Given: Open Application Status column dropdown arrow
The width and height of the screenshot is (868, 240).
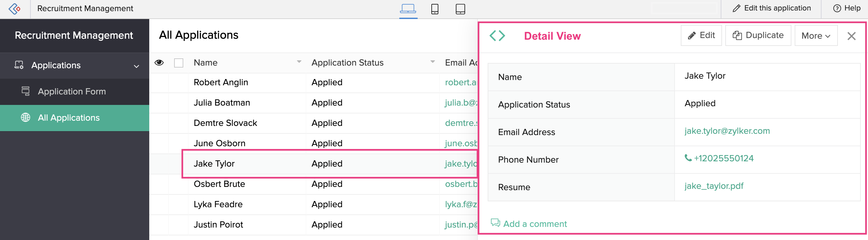Looking at the screenshot, I should (x=433, y=62).
